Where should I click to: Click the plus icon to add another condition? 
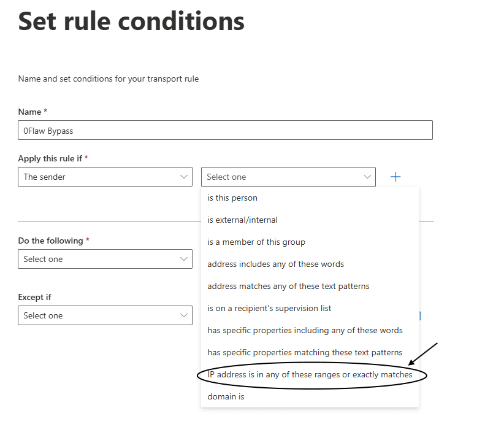coord(395,177)
